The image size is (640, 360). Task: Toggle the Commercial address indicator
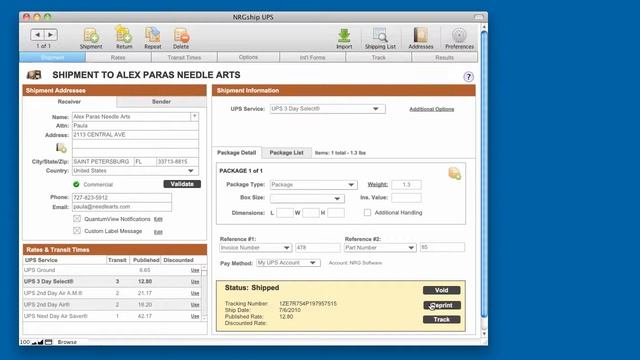(x=76, y=184)
